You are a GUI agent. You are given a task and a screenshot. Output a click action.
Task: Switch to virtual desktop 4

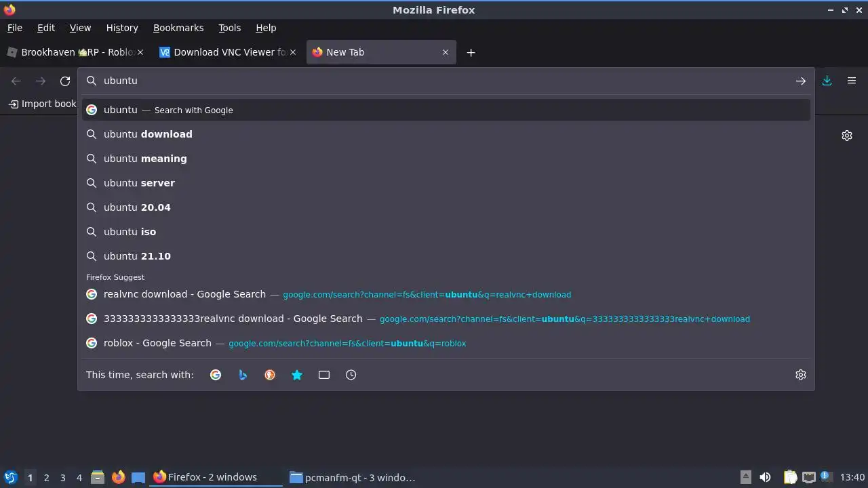click(x=79, y=477)
